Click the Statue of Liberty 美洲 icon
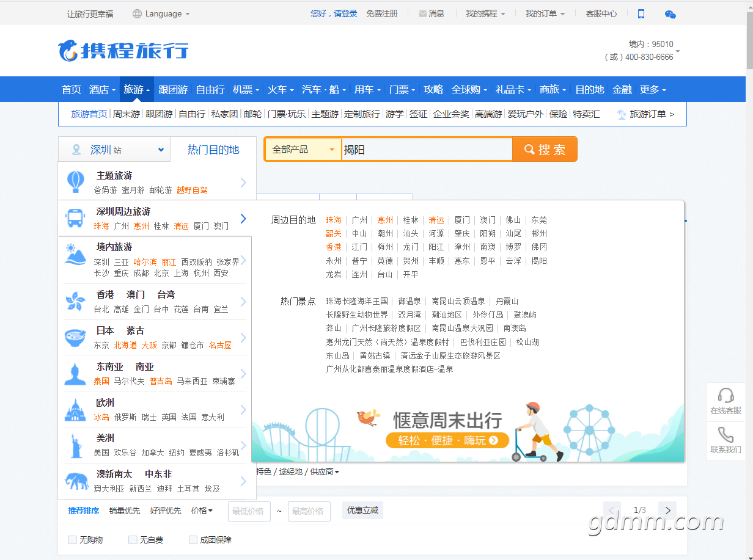The width and height of the screenshot is (753, 560). pyautogui.click(x=77, y=445)
